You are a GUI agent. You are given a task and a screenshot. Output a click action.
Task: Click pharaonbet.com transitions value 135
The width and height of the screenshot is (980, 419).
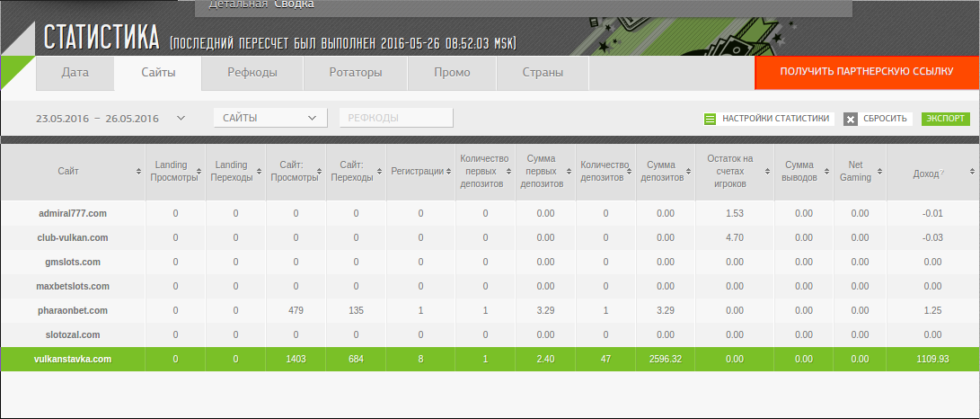click(356, 310)
